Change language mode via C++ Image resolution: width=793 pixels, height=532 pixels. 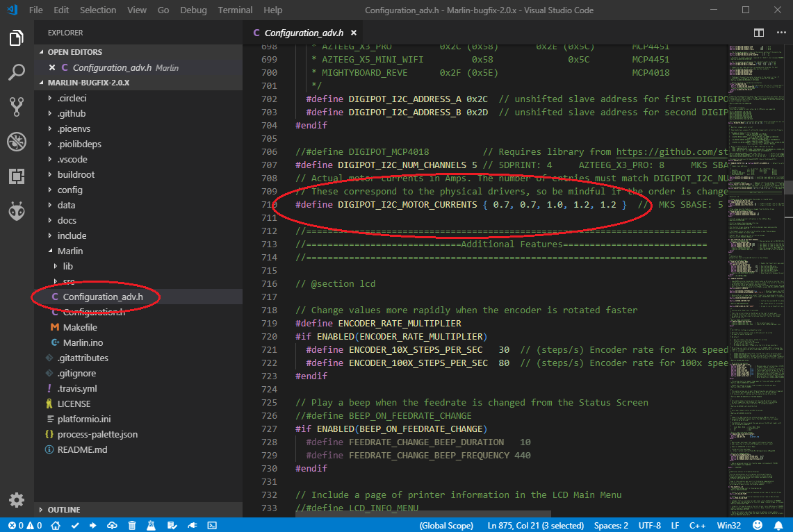[x=697, y=526]
